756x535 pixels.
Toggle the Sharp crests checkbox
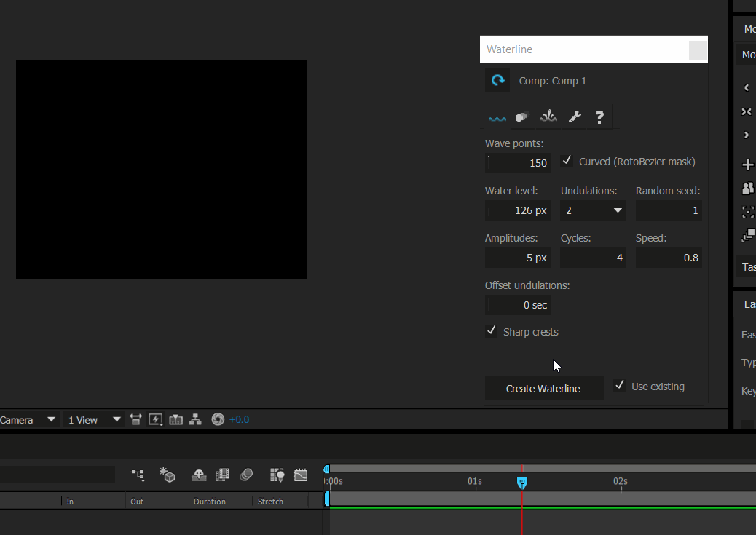[x=492, y=330]
